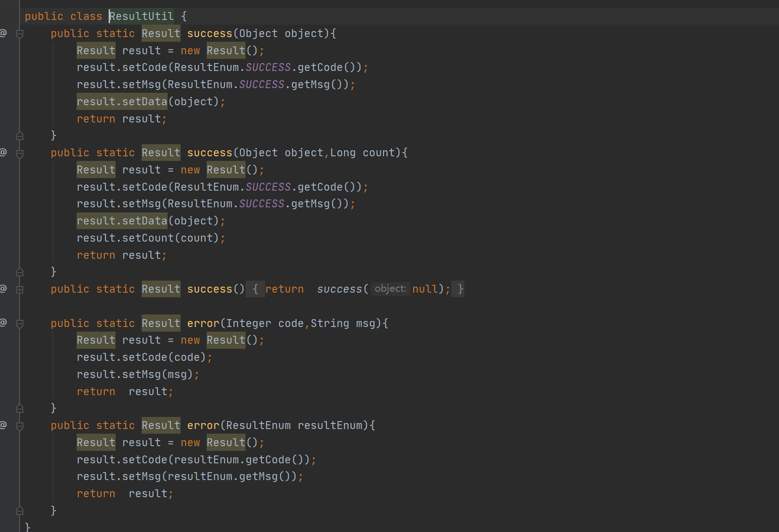Click the error method name taking ResultEnum
The width and height of the screenshot is (779, 532).
pos(203,425)
